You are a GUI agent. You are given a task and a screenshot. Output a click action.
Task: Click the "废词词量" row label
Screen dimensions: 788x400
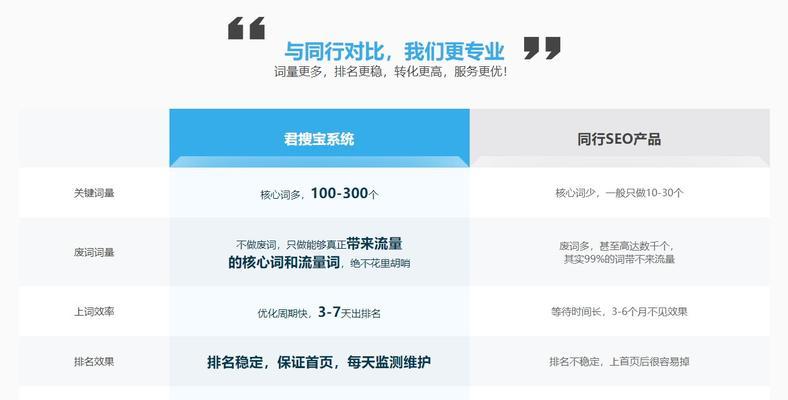pyautogui.click(x=94, y=252)
